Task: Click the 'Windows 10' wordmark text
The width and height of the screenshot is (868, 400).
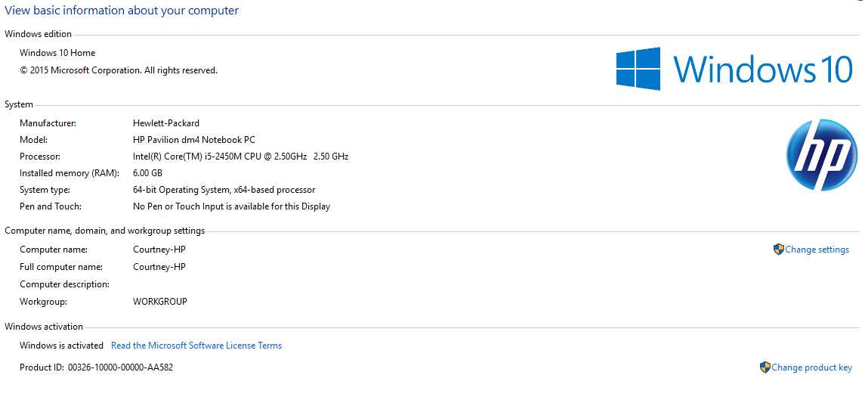Action: click(763, 70)
